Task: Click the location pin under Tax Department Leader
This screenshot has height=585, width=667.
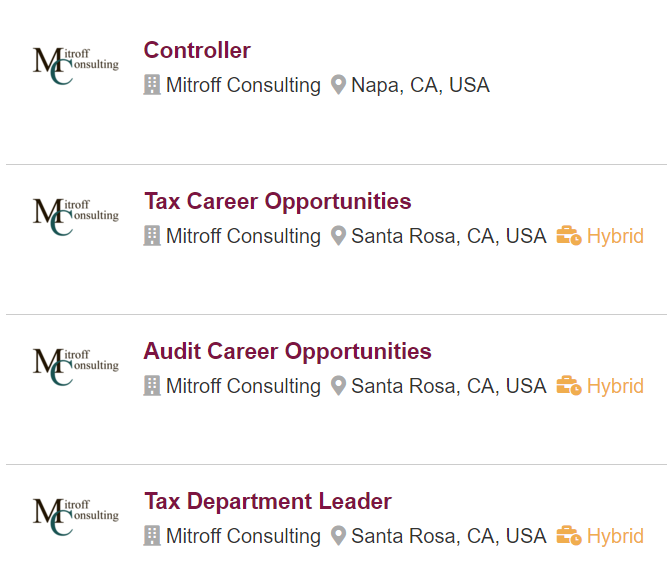Action: 338,536
